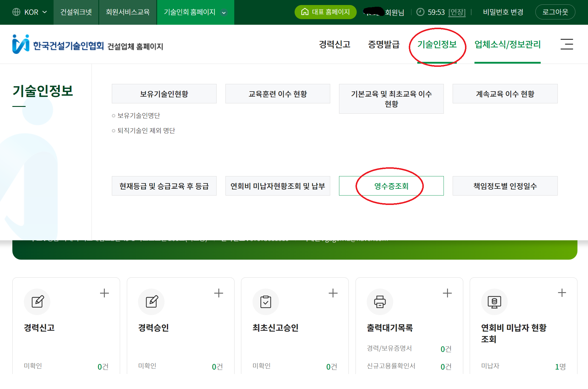
Task: Click the 로그아웃 button
Action: point(555,12)
